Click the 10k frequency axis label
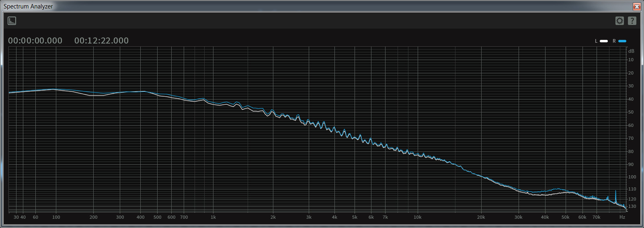The height and width of the screenshot is (228, 644). coord(418,217)
